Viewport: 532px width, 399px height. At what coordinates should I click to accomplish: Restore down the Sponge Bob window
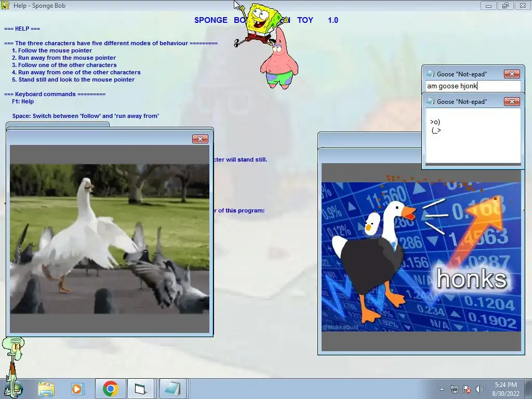pyautogui.click(x=506, y=5)
